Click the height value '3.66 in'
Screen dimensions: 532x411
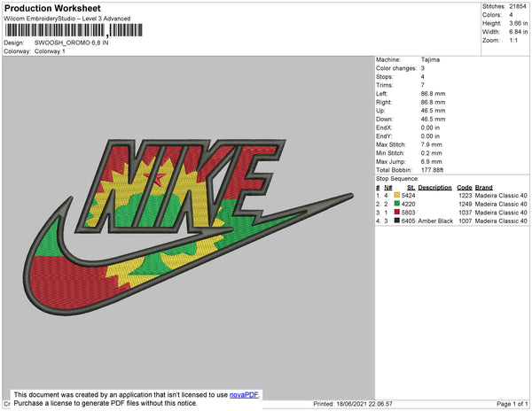[518, 23]
